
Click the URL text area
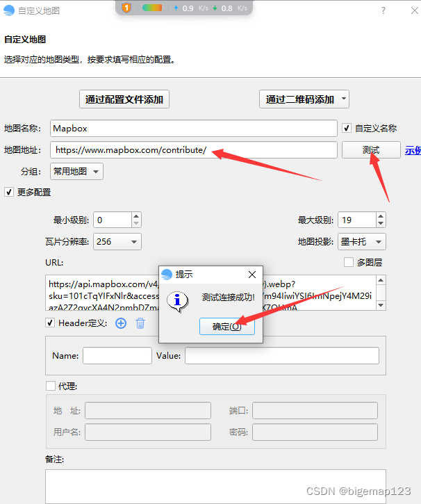[210, 293]
